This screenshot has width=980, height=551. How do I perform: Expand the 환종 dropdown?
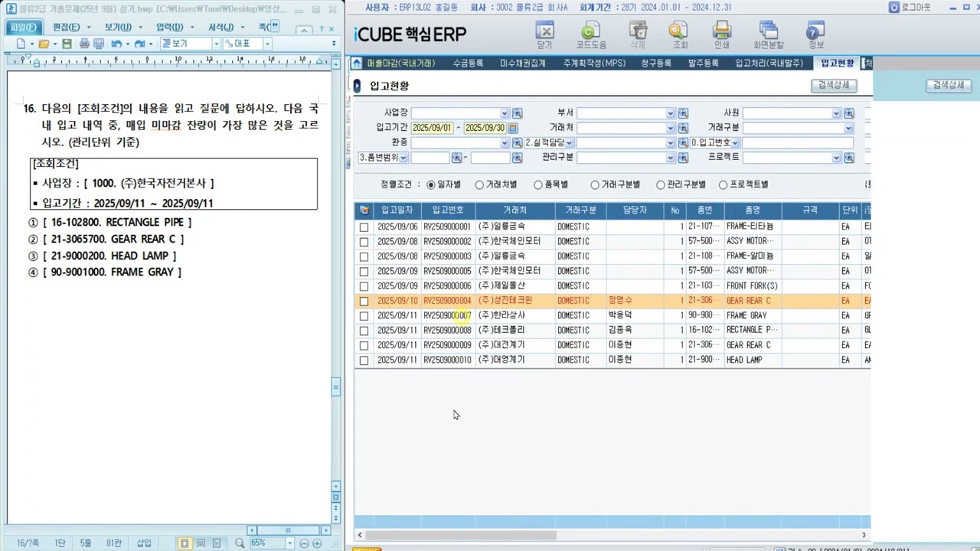504,143
